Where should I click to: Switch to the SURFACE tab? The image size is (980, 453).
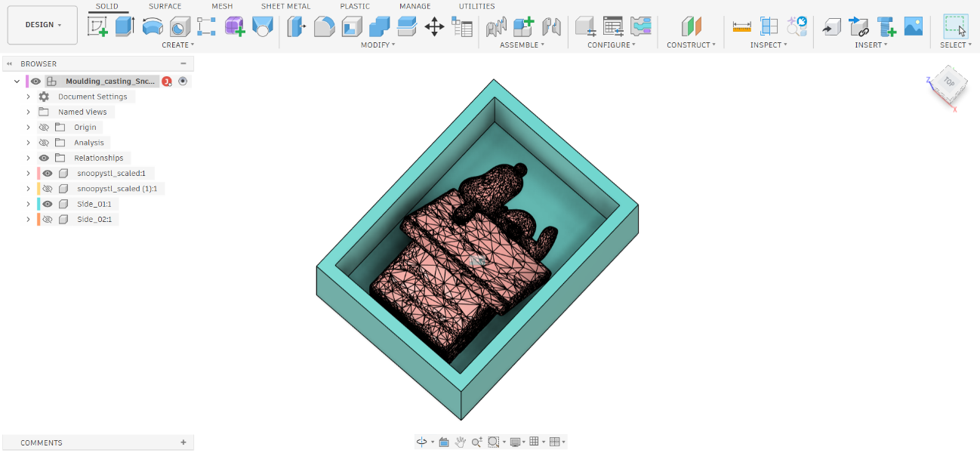165,6
